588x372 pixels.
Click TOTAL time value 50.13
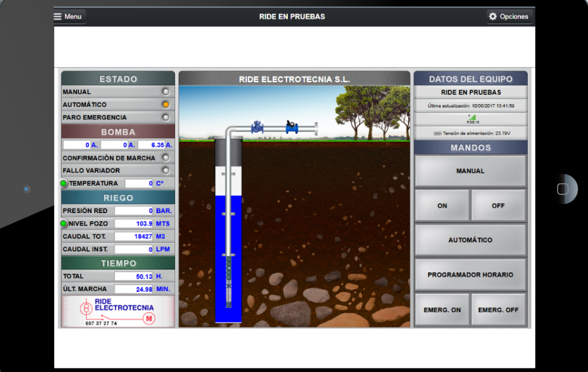(x=134, y=277)
